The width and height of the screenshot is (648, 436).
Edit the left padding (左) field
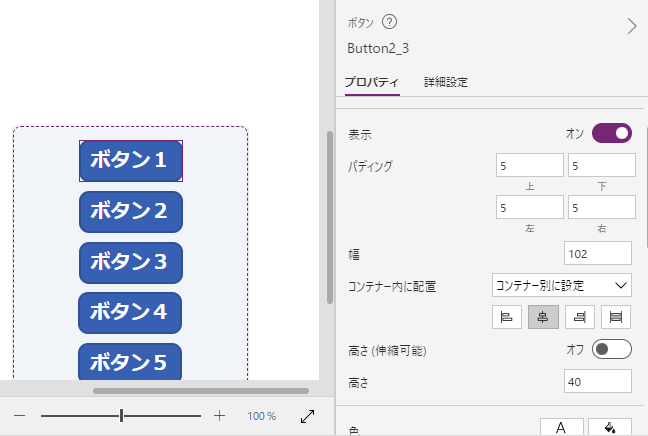(529, 207)
